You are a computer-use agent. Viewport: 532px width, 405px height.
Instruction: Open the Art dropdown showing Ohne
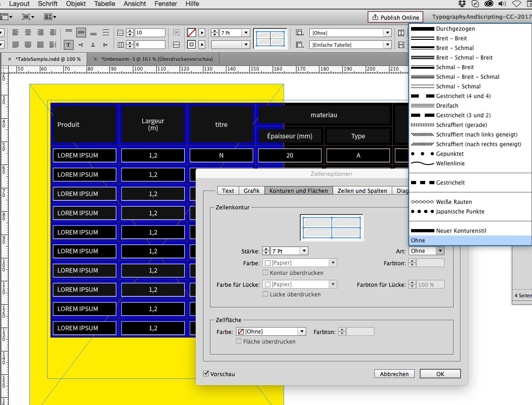(427, 251)
